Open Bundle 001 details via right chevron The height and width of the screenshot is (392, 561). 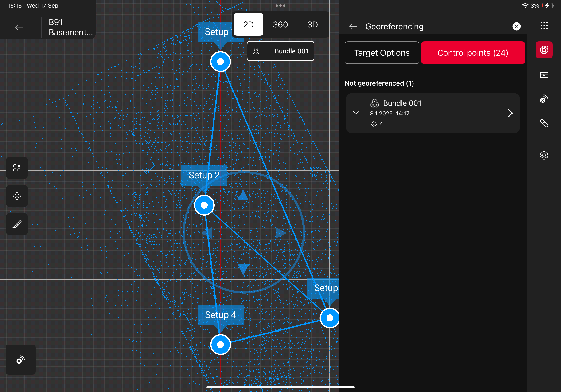[x=510, y=113]
